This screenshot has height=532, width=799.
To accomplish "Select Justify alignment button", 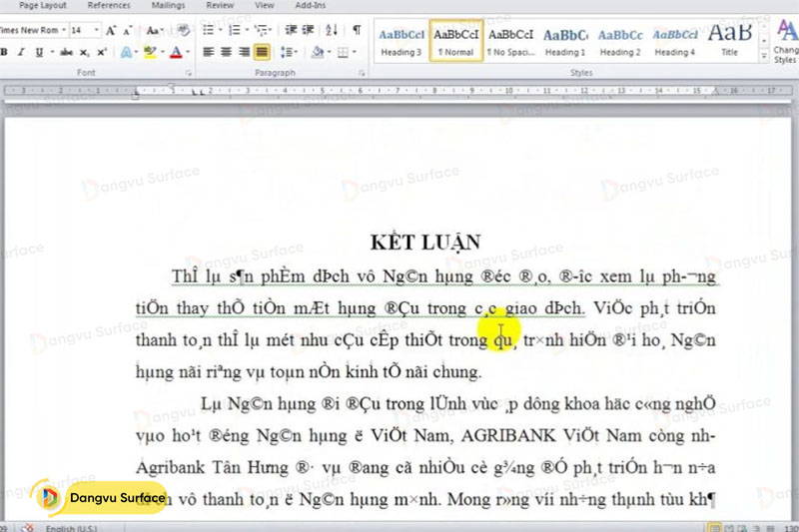I will click(x=262, y=52).
